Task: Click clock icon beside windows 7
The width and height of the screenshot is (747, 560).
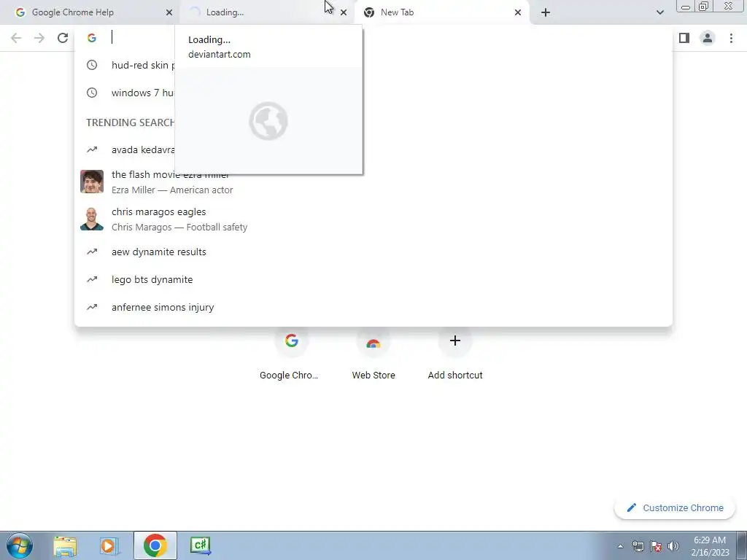Action: (92, 93)
